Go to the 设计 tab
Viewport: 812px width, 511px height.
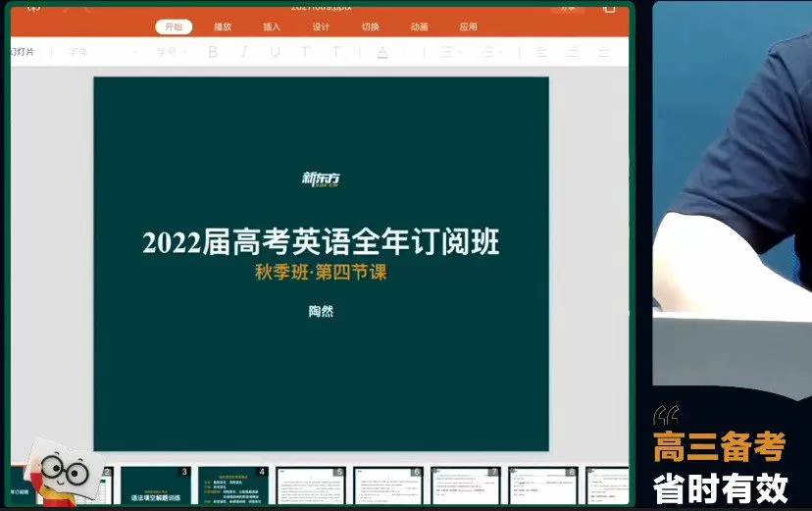coord(321,26)
